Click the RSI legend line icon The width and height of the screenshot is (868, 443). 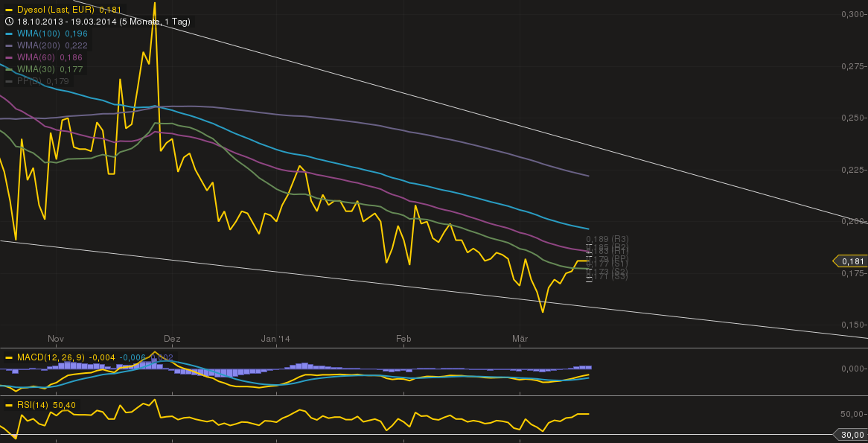pyautogui.click(x=8, y=405)
